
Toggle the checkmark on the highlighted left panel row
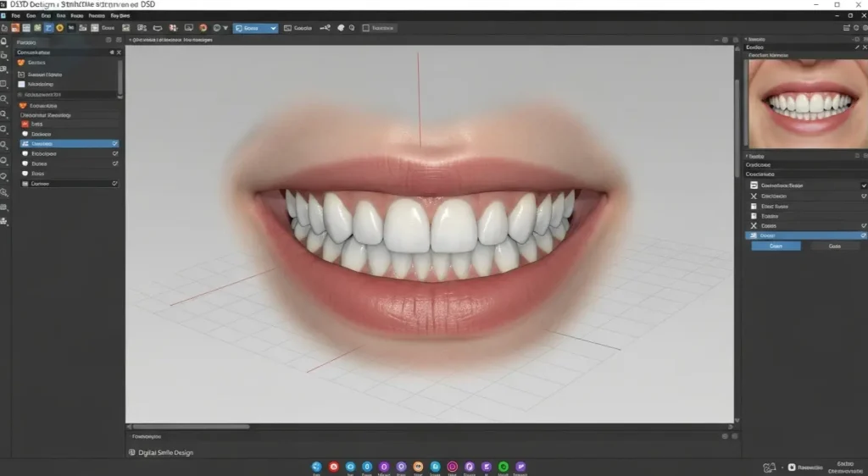tap(114, 144)
